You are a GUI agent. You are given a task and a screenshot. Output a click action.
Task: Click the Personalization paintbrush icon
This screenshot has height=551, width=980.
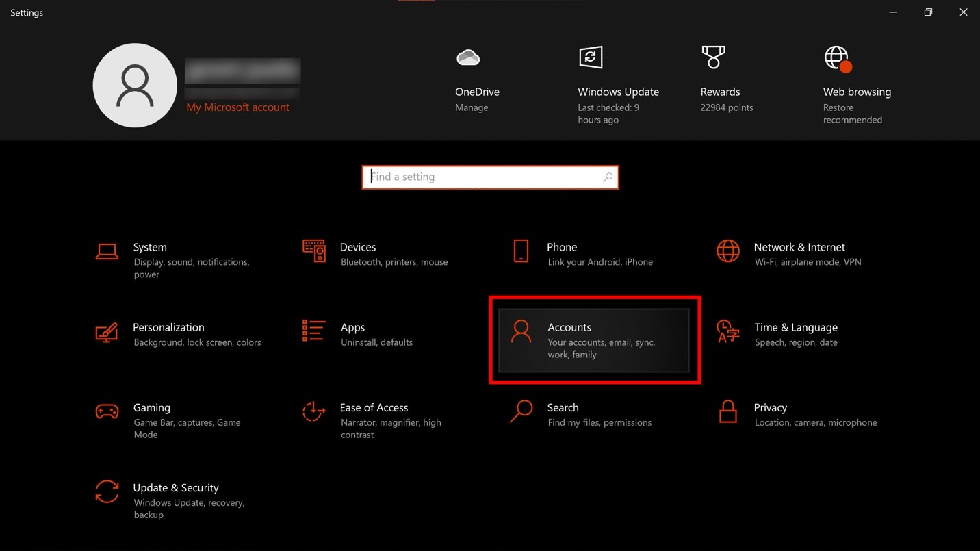coord(107,332)
